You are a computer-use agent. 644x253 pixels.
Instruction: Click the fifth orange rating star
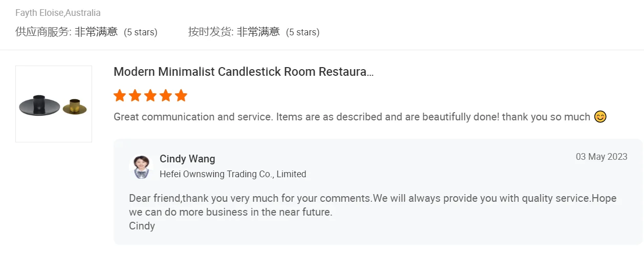click(181, 96)
